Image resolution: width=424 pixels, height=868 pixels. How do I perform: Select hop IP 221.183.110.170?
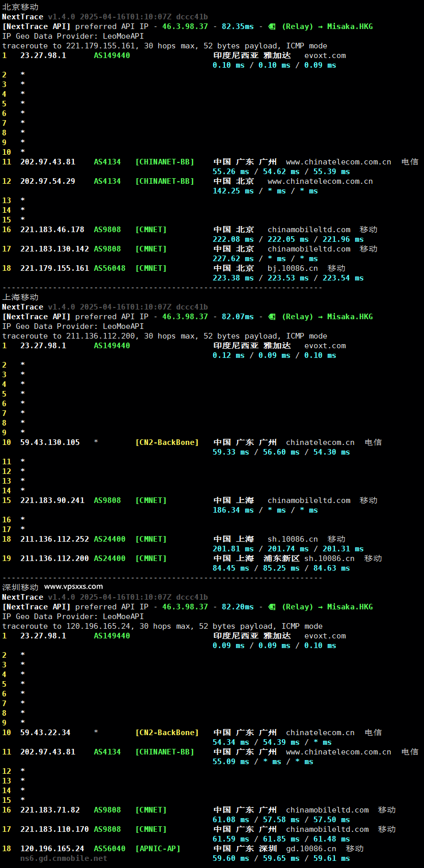tap(54, 829)
